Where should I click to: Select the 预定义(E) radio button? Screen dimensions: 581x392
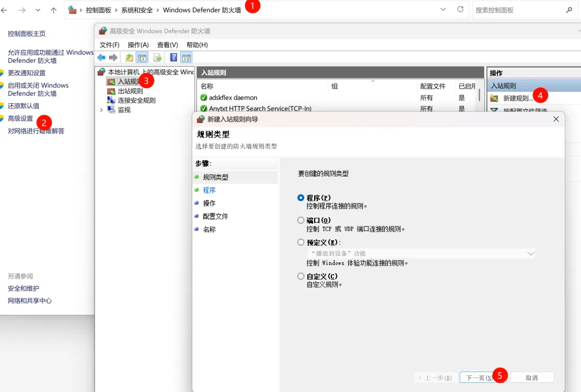[301, 243]
